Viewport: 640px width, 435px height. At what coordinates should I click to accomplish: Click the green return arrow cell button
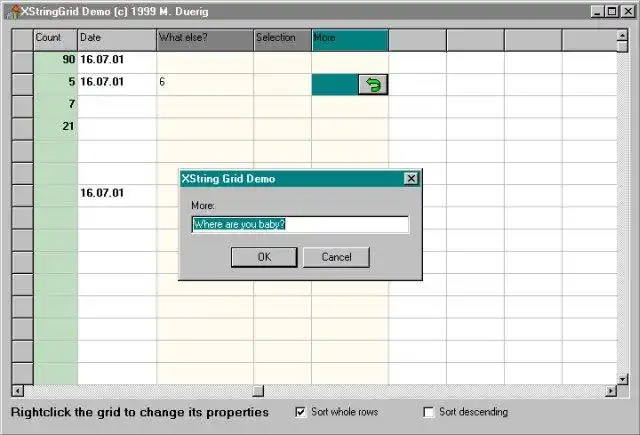pos(373,84)
